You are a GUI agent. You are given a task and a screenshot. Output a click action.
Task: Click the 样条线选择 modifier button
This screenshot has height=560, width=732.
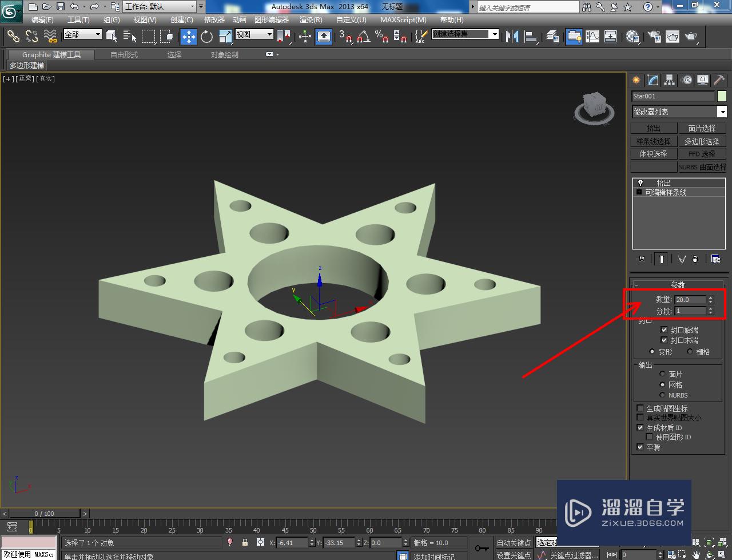pyautogui.click(x=654, y=141)
